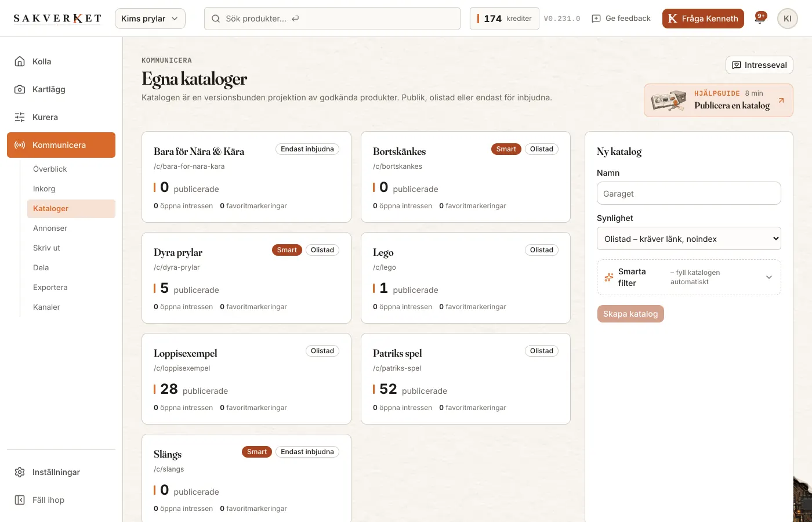Click the Fäll ihop sidebar collapse icon
The image size is (812, 522).
click(20, 500)
